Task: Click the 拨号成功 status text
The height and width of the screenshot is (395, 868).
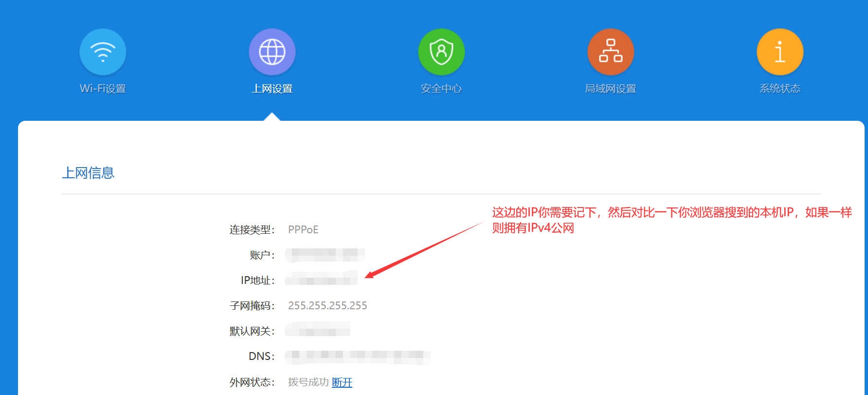Action: tap(308, 382)
